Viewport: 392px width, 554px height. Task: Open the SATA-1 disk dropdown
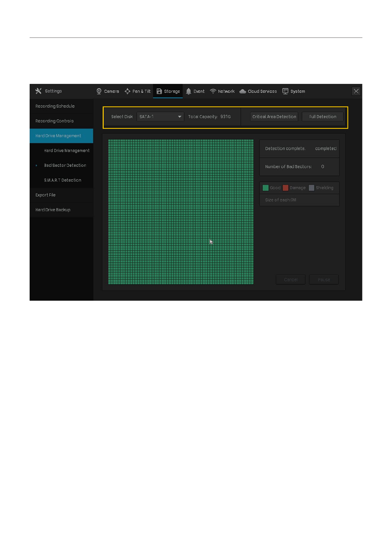coord(160,117)
